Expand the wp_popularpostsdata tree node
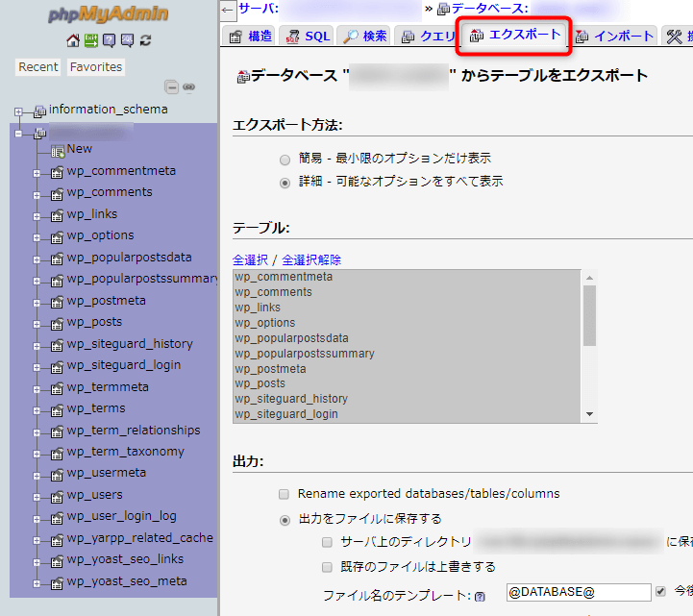Screen dimensions: 693x616 click(x=37, y=260)
